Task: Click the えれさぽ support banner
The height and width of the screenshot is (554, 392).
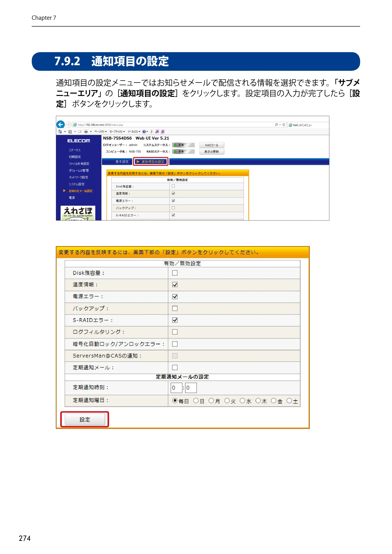Action: pos(78,213)
